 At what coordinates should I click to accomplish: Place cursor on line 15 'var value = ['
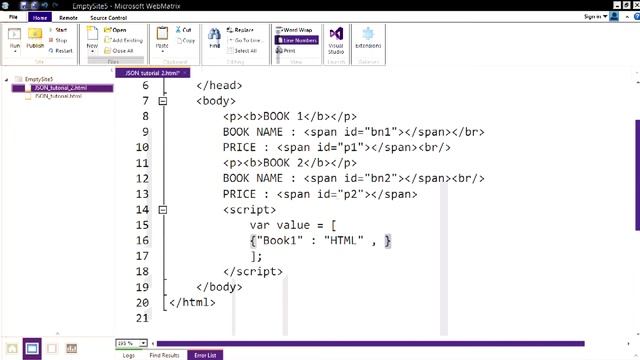click(293, 225)
